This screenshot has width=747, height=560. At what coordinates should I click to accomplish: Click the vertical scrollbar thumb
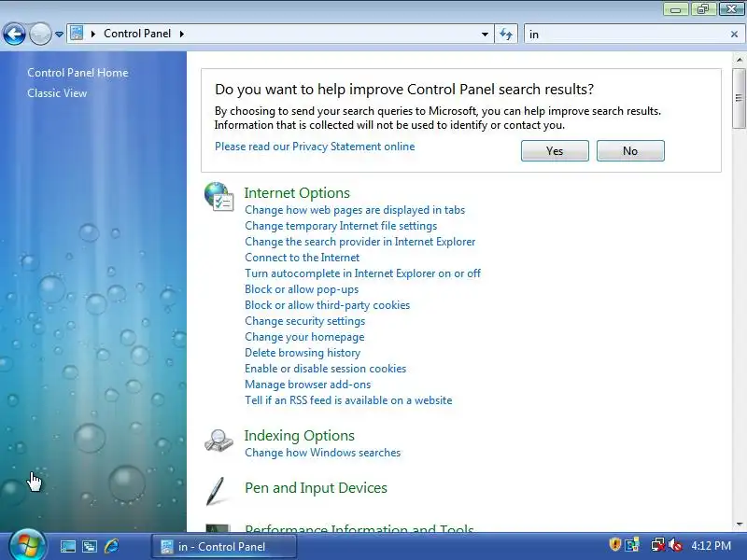click(x=739, y=98)
